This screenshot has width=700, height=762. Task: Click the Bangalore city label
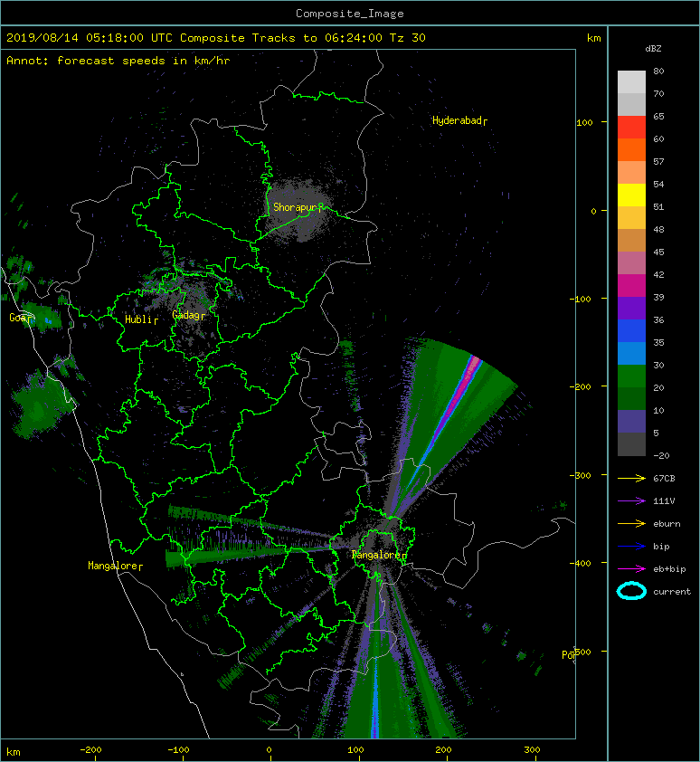pos(376,555)
